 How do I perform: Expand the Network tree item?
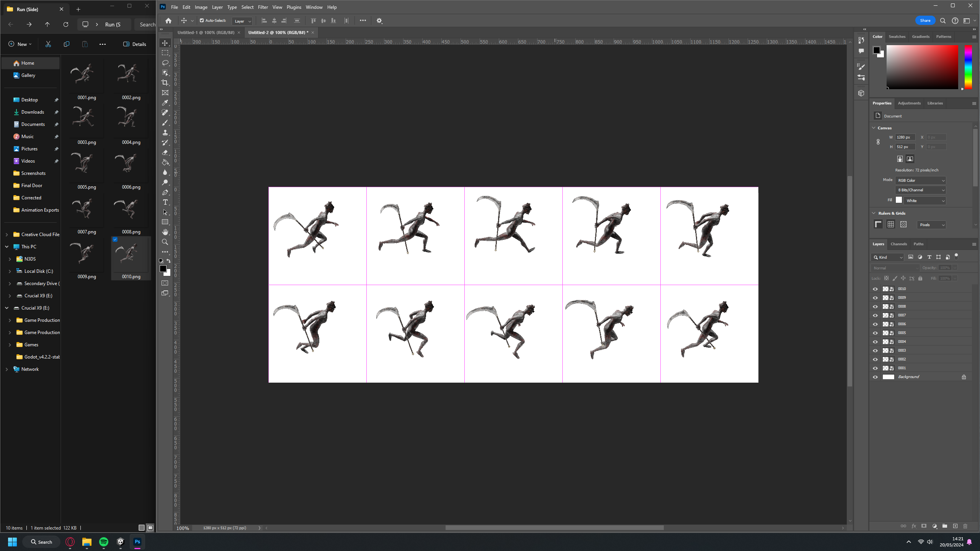pos(7,369)
